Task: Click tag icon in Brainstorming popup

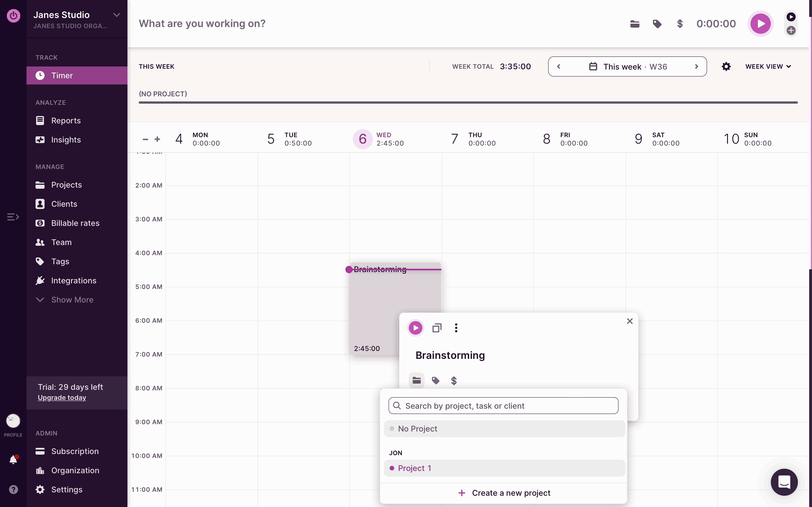Action: 436,381
